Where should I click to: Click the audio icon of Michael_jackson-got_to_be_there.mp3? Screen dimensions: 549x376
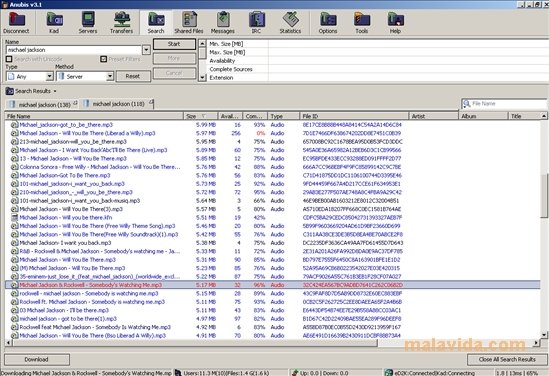[x=14, y=125]
